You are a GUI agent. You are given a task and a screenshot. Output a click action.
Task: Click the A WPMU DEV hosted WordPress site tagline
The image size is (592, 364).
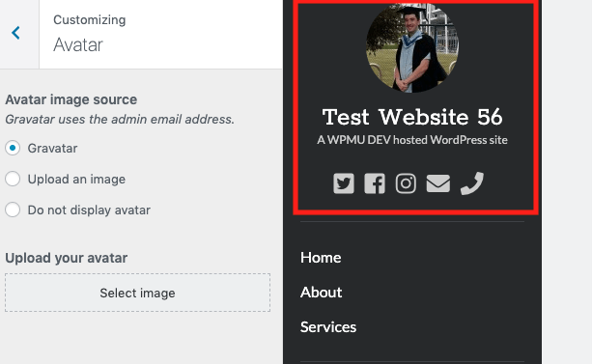tap(412, 140)
